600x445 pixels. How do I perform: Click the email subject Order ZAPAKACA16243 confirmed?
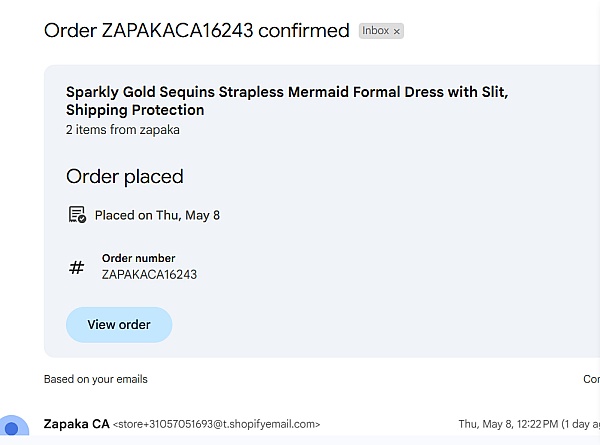point(197,31)
